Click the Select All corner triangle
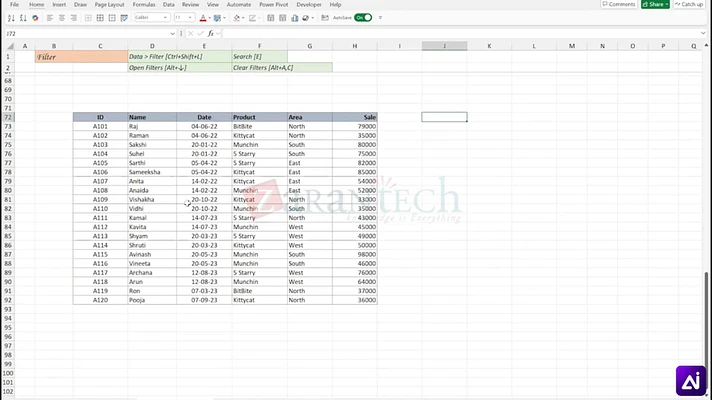 [x=10, y=46]
